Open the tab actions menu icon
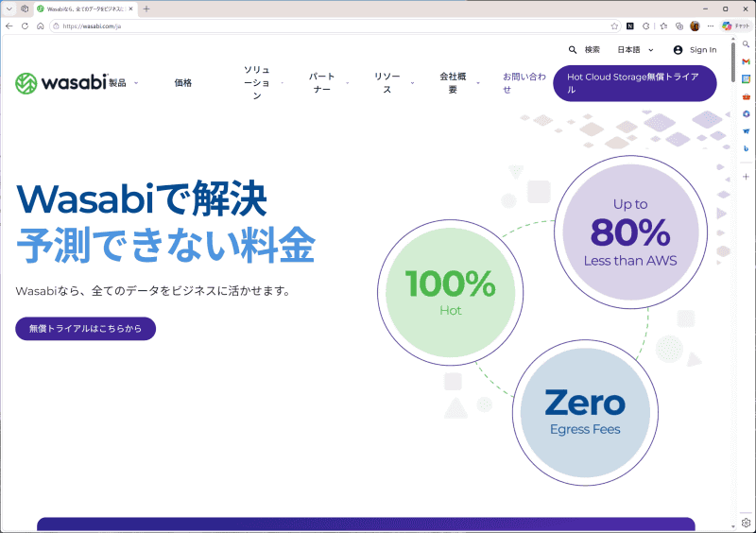Image resolution: width=756 pixels, height=533 pixels. pos(9,9)
